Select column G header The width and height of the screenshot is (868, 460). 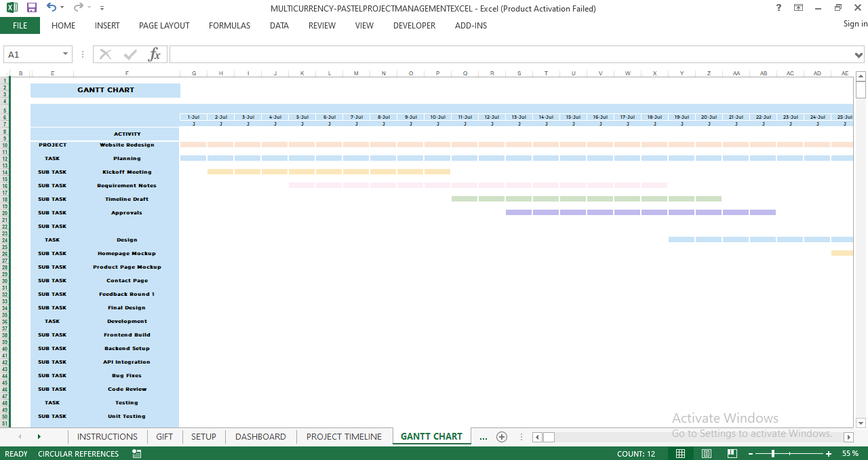point(194,73)
